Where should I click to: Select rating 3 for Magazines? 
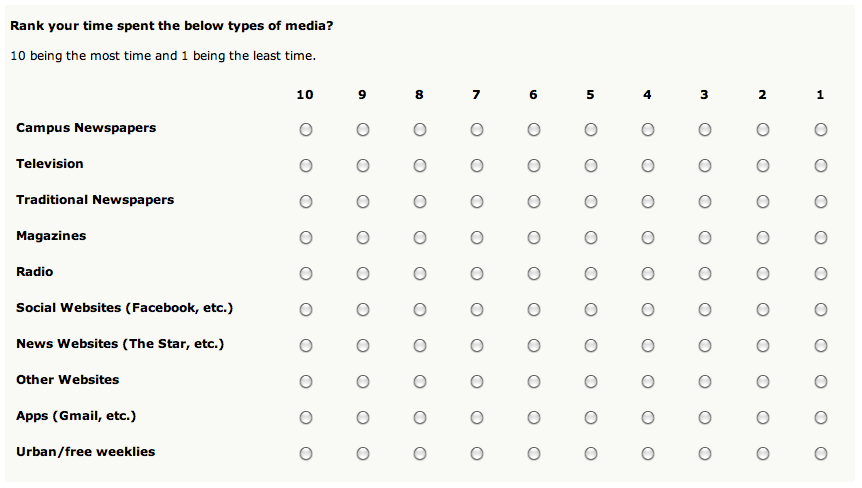(x=705, y=238)
